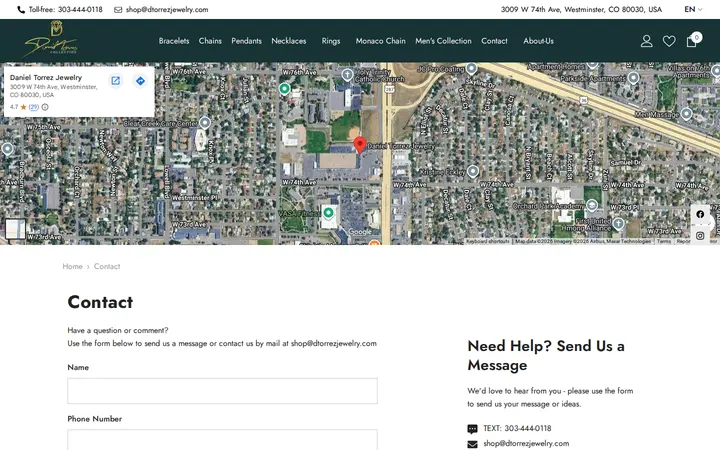Viewport: 720px width, 450px height.
Task: Open the Instagram social icon
Action: (700, 236)
